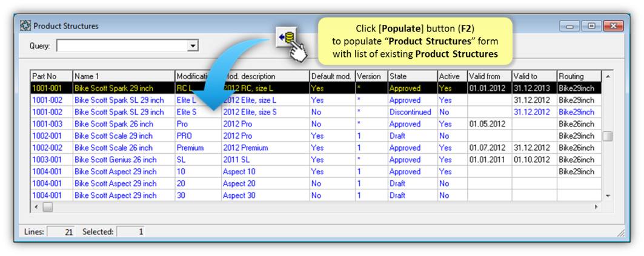Click the Populate button icon
Image resolution: width=644 pixels, height=256 pixels.
[287, 38]
